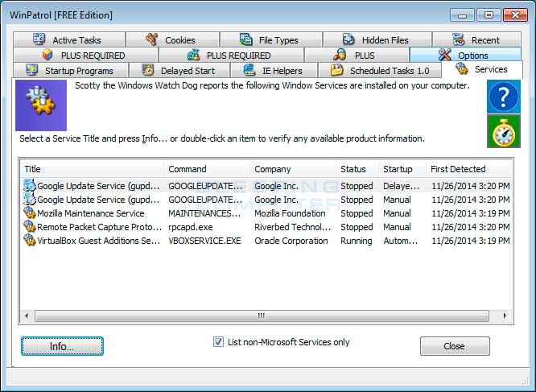Click the Remote Packet Capture row icon
Image resolution: width=536 pixels, height=392 pixels.
coord(30,227)
